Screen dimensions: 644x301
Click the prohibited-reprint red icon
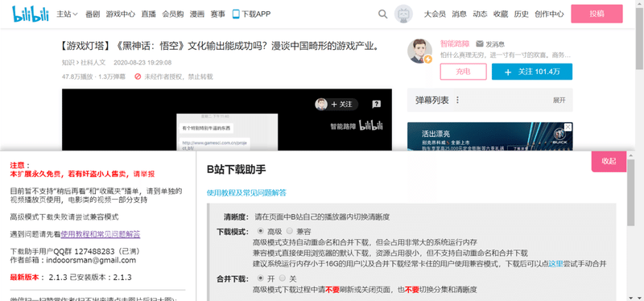[138, 76]
